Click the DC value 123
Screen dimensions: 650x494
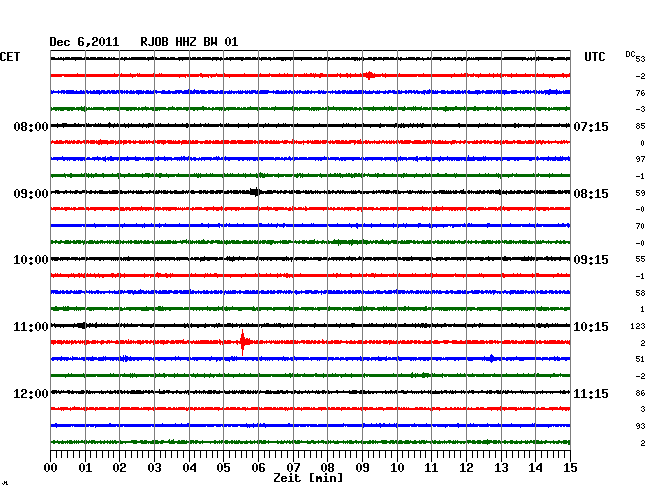click(x=638, y=327)
